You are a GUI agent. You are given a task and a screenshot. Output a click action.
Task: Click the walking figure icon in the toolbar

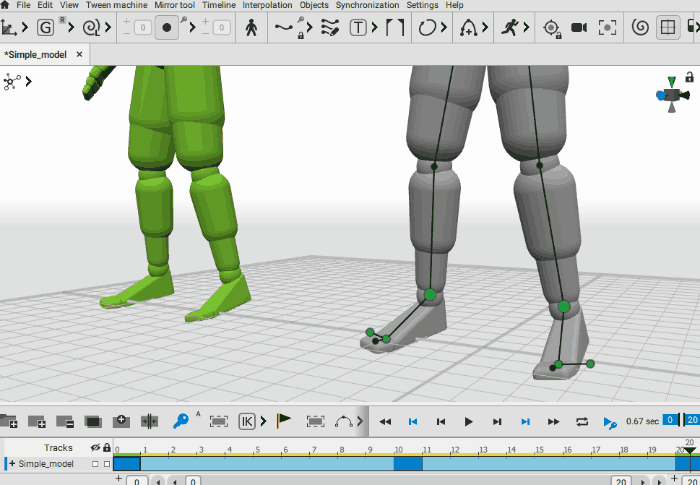(250, 28)
